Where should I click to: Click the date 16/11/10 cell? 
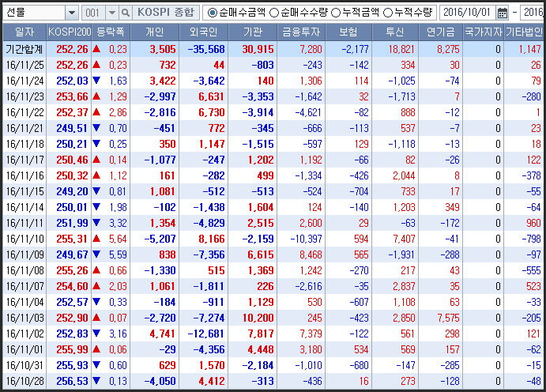pyautogui.click(x=25, y=239)
